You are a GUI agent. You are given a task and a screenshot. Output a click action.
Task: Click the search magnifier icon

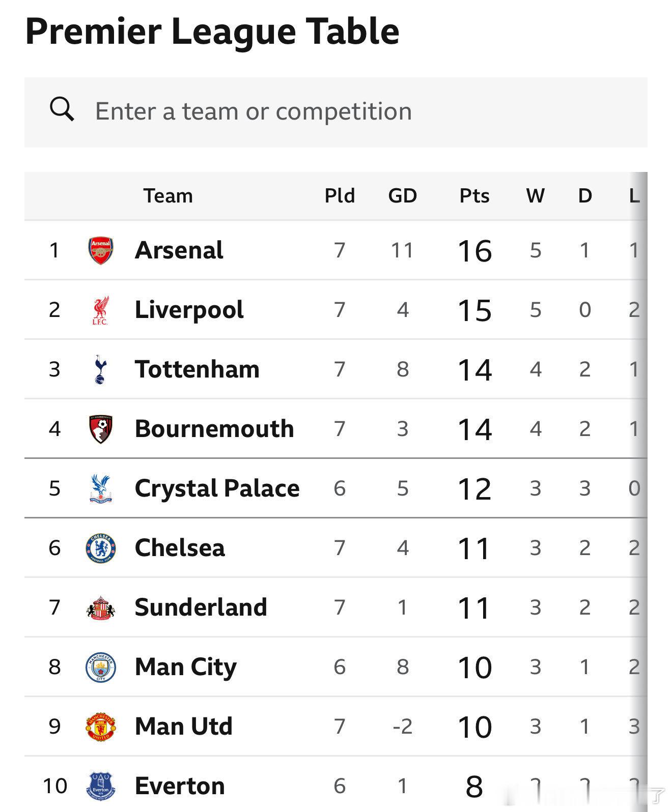[x=62, y=110]
